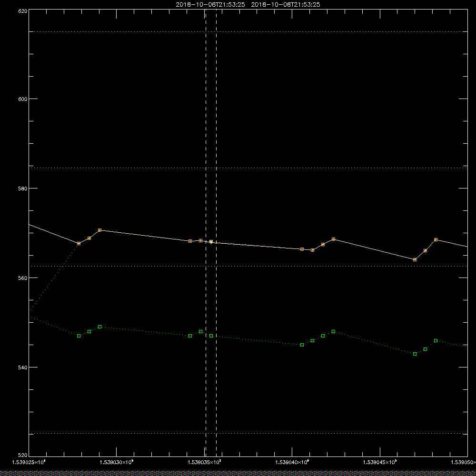The image size is (476, 476).
Task: Pick the lowest orange square data marker
Action: coord(415,259)
